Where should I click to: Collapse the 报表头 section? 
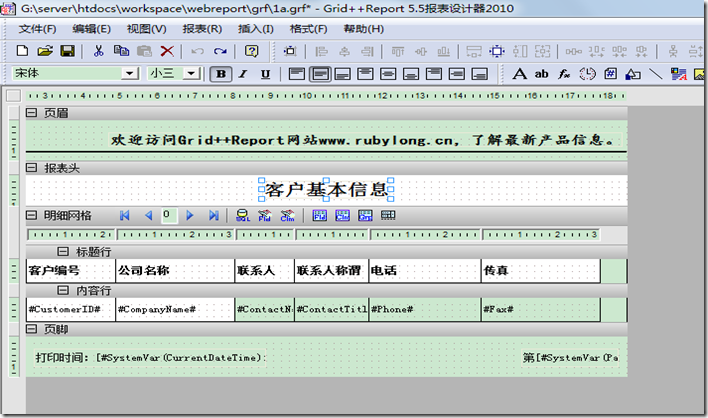pos(31,168)
